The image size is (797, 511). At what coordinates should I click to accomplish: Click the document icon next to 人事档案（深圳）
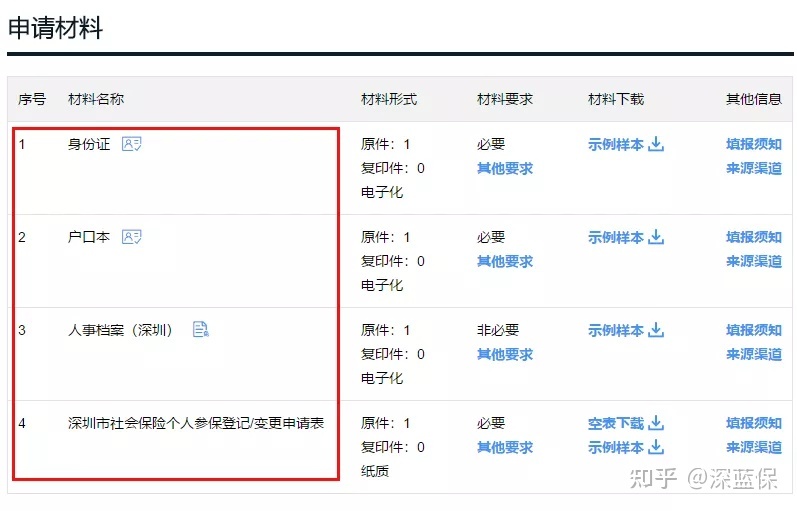tap(201, 329)
